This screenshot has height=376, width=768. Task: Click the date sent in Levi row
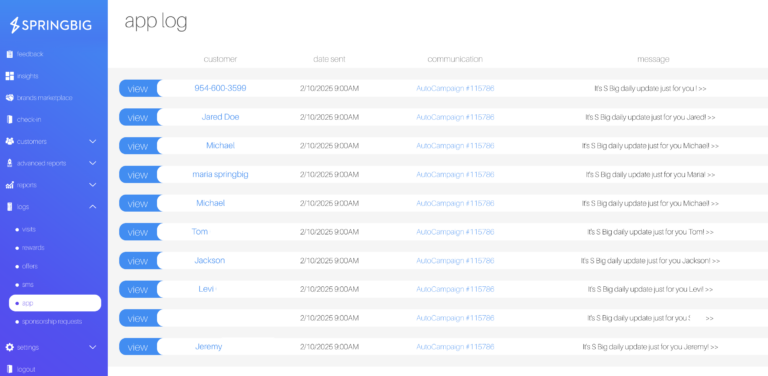pos(329,289)
